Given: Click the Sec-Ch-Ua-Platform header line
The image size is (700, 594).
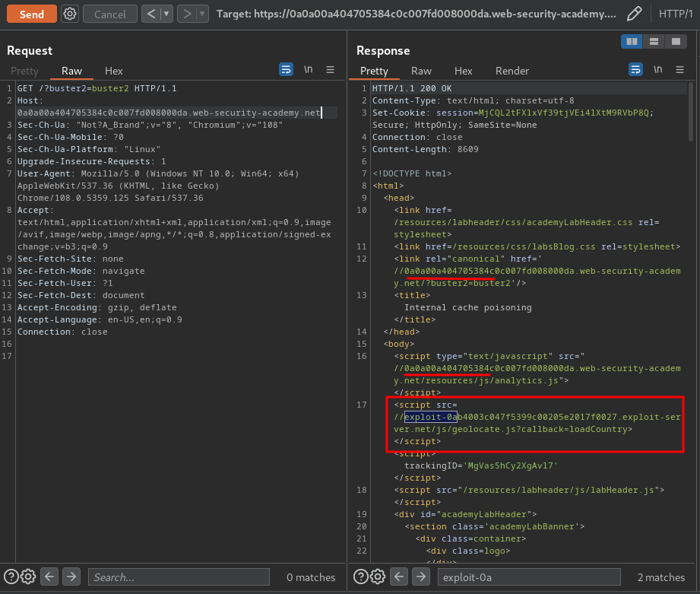Looking at the screenshot, I should (x=89, y=149).
